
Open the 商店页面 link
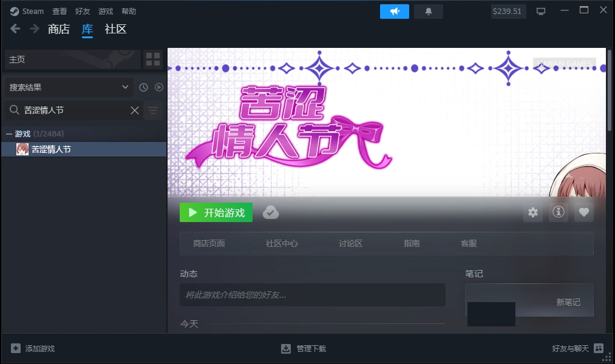coord(209,243)
